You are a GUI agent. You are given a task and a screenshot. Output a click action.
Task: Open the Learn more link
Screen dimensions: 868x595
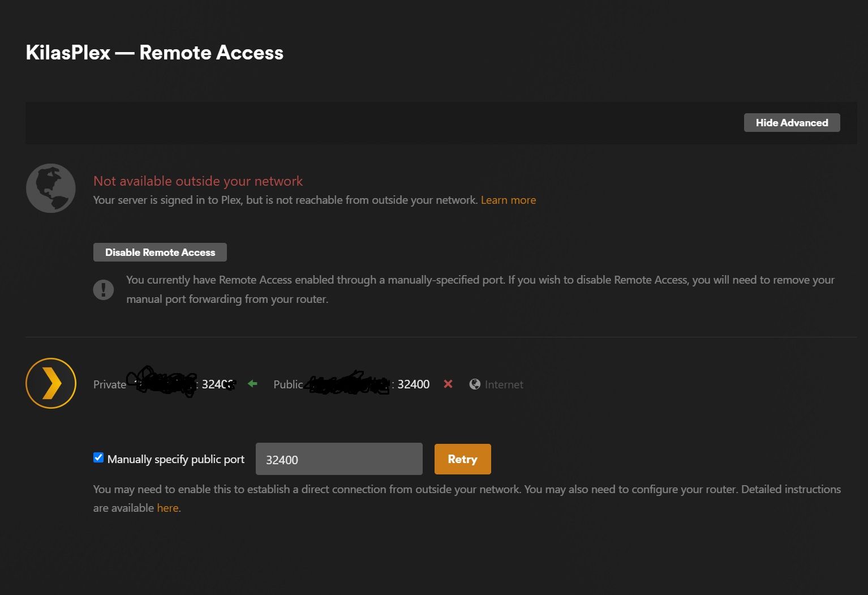pos(508,200)
